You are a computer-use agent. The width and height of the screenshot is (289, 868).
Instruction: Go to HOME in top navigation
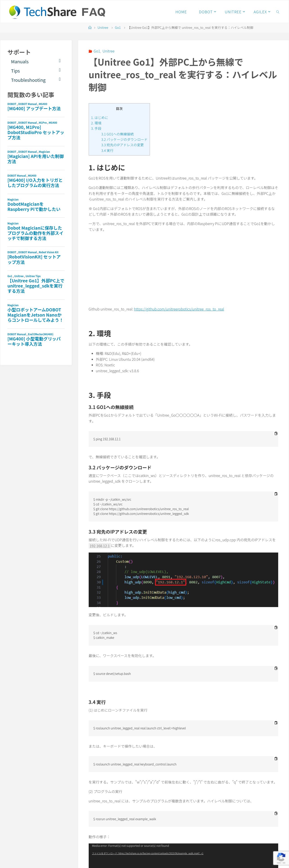pyautogui.click(x=181, y=12)
